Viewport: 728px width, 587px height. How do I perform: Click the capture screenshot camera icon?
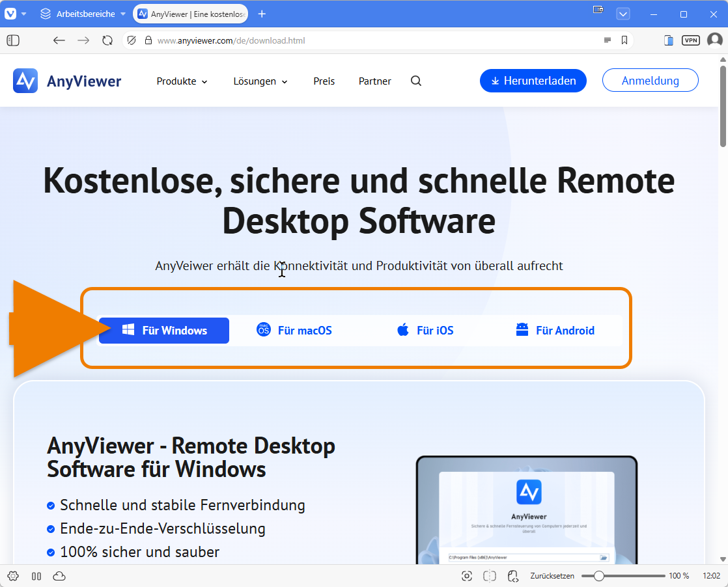click(x=466, y=576)
